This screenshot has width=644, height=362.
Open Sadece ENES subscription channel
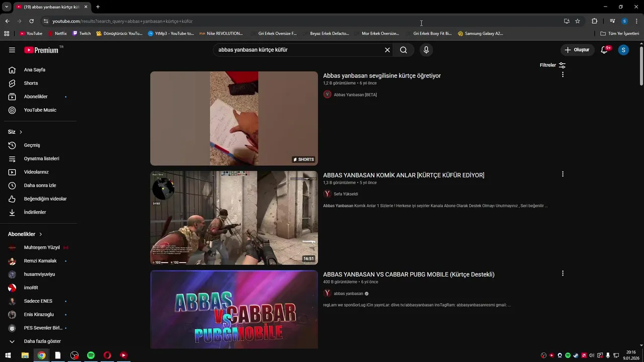pos(38,301)
